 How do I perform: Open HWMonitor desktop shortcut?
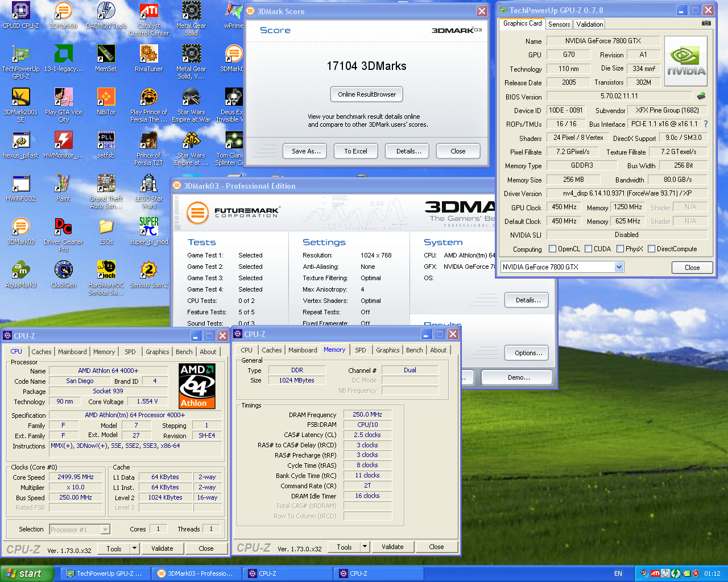click(63, 145)
